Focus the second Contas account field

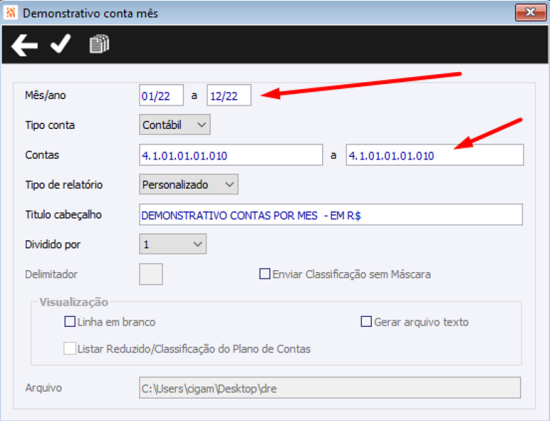pyautogui.click(x=435, y=155)
